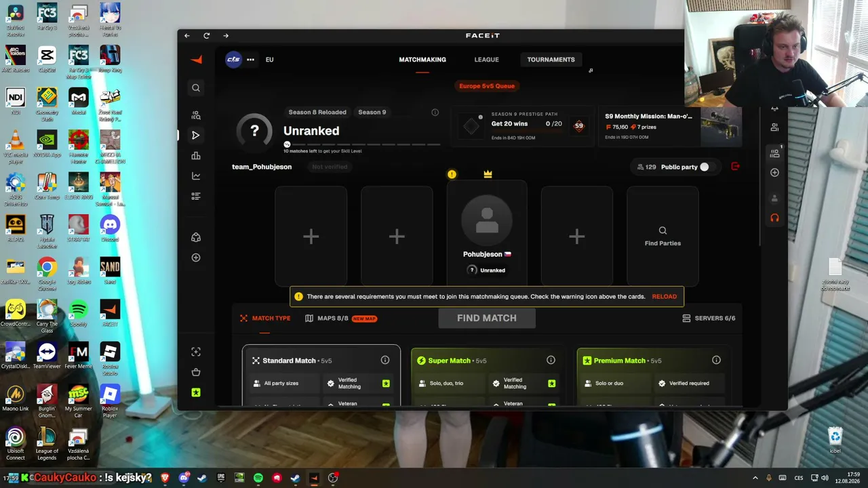
Task: Click the FACEIT logo in the sidebar
Action: pyautogui.click(x=196, y=60)
